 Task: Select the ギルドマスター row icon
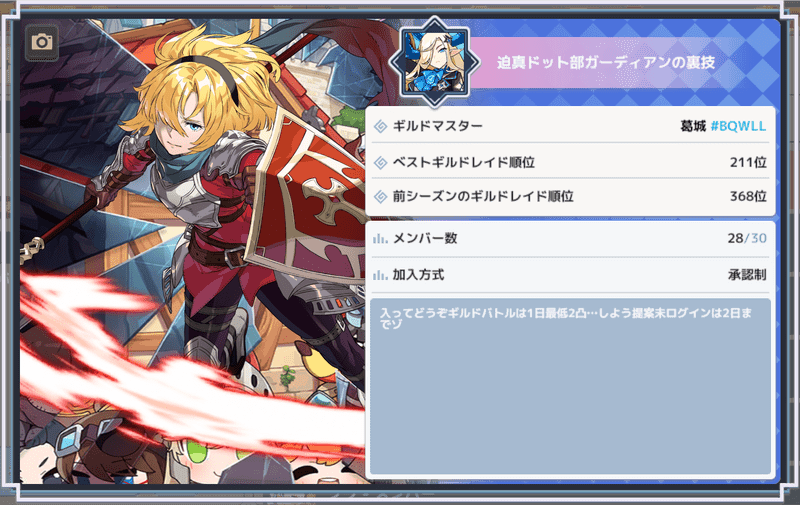click(x=381, y=126)
